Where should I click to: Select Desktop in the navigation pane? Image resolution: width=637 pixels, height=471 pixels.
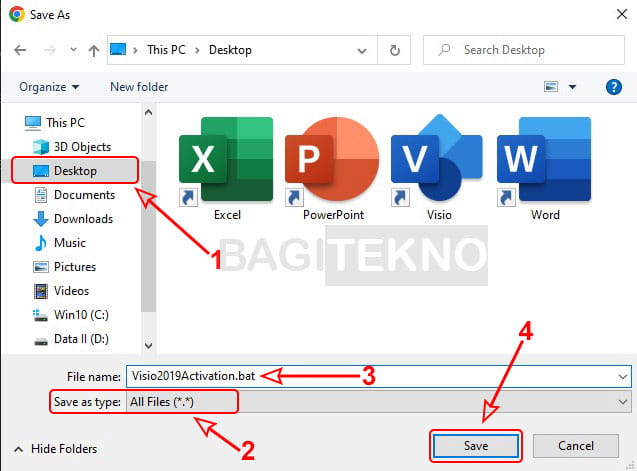click(75, 170)
